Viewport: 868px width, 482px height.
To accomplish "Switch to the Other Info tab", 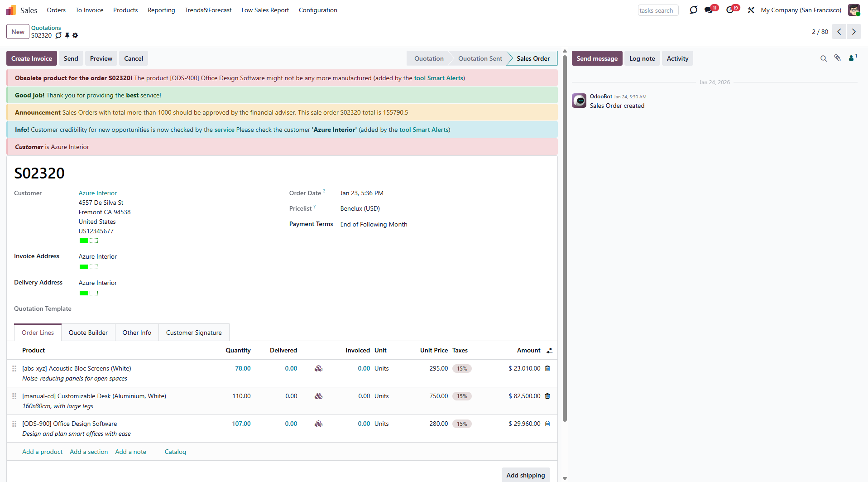I will tap(137, 333).
